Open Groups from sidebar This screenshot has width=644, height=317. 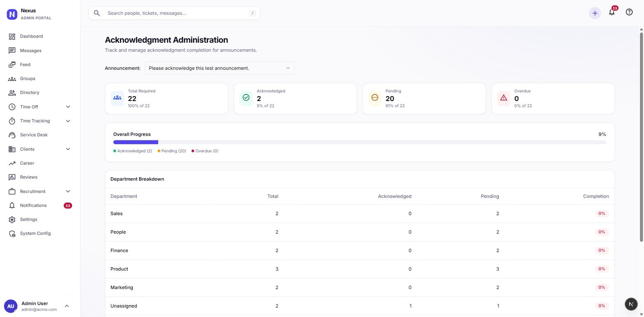coord(40,78)
